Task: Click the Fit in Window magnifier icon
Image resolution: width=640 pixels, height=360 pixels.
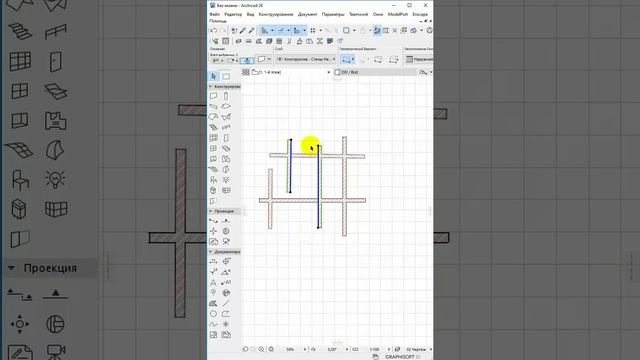Action: pyautogui.click(x=271, y=349)
